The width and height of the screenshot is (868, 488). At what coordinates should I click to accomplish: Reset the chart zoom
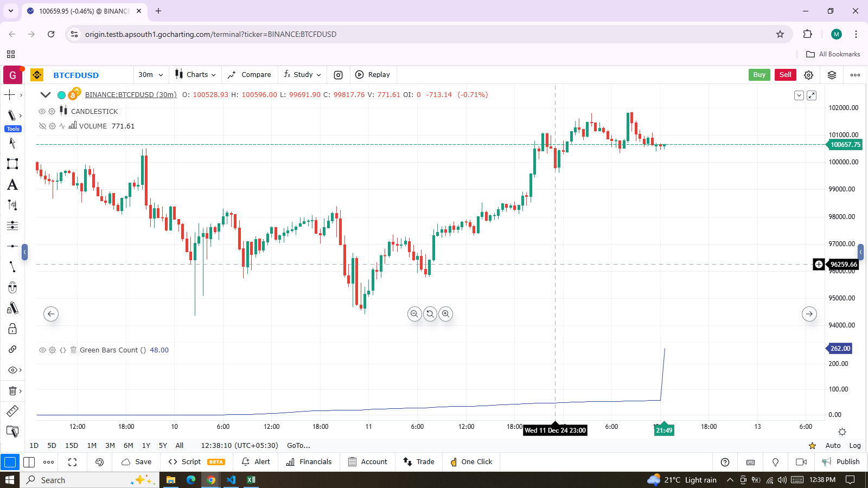pyautogui.click(x=430, y=314)
